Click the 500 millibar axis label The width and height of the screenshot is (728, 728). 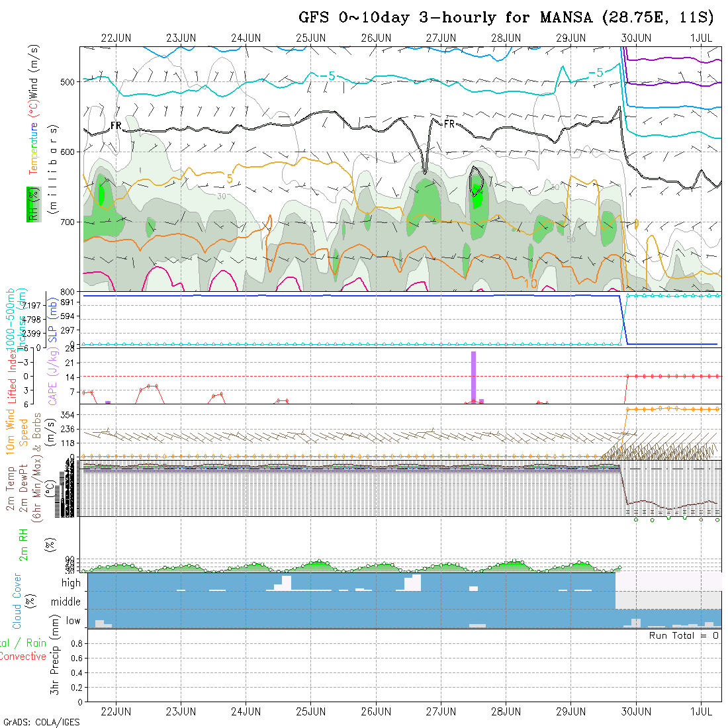pyautogui.click(x=69, y=82)
